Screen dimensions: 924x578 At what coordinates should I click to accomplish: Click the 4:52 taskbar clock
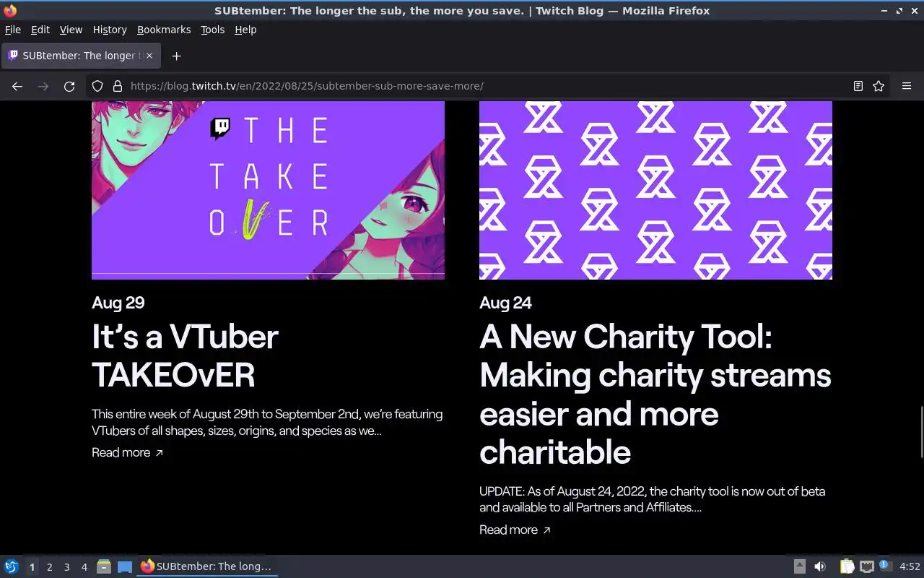coord(910,567)
